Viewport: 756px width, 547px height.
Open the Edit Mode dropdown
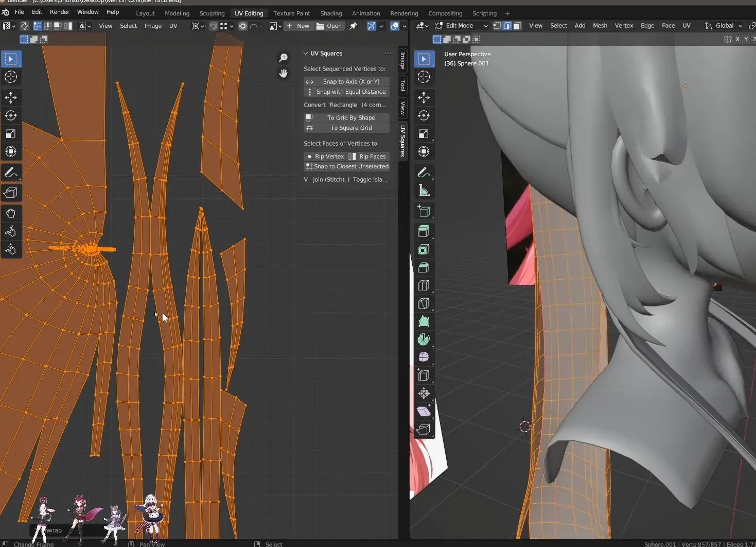(462, 26)
